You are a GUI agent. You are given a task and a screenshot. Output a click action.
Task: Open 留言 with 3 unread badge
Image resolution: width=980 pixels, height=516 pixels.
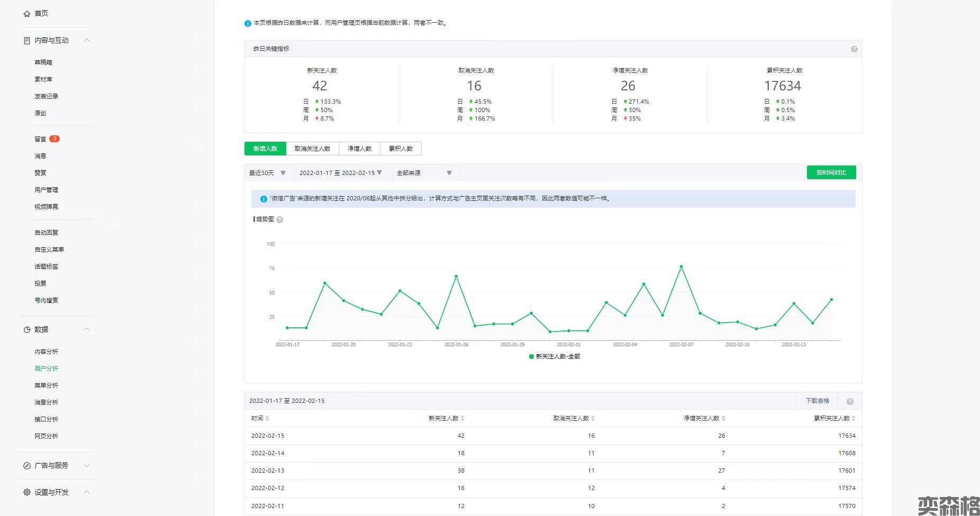tap(41, 139)
